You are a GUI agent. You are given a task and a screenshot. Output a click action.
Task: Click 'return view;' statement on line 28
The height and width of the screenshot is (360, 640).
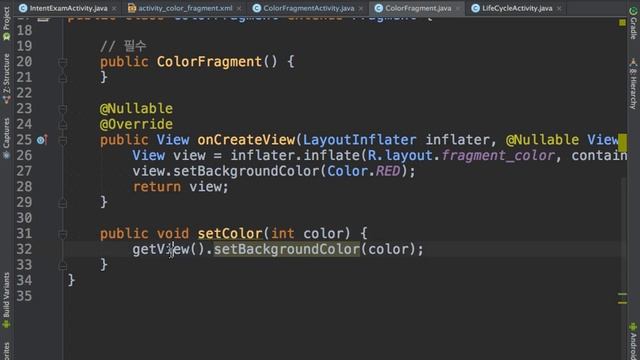(180, 187)
